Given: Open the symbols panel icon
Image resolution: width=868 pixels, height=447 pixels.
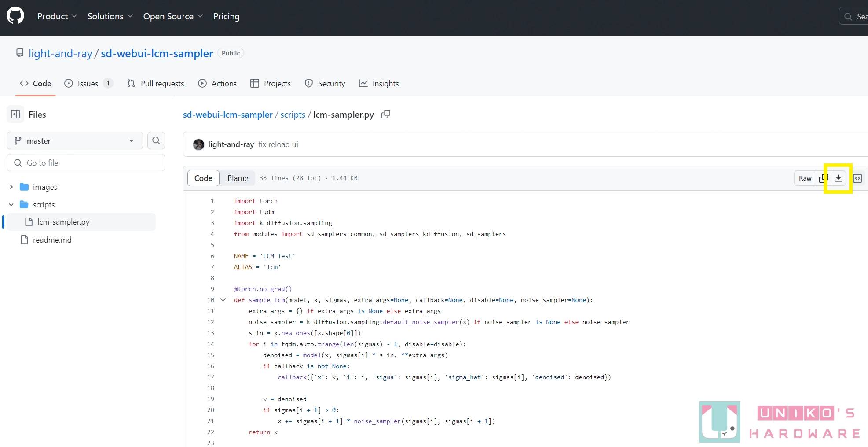Looking at the screenshot, I should (857, 178).
